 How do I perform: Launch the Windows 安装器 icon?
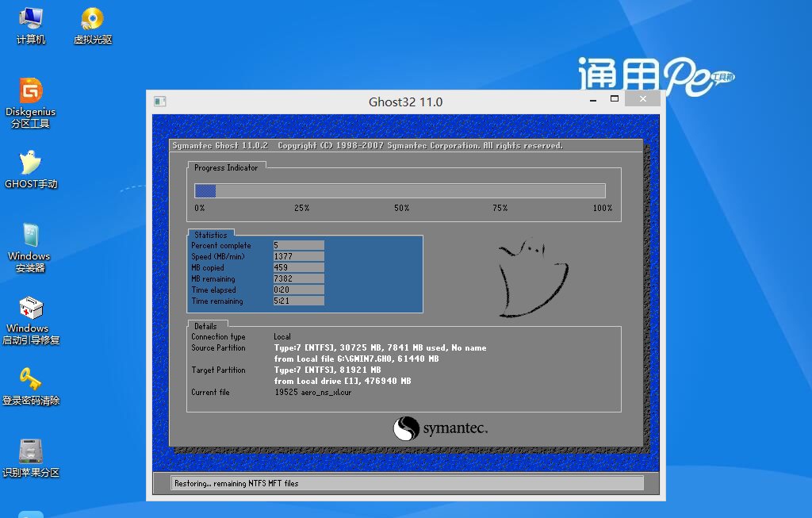(29, 247)
